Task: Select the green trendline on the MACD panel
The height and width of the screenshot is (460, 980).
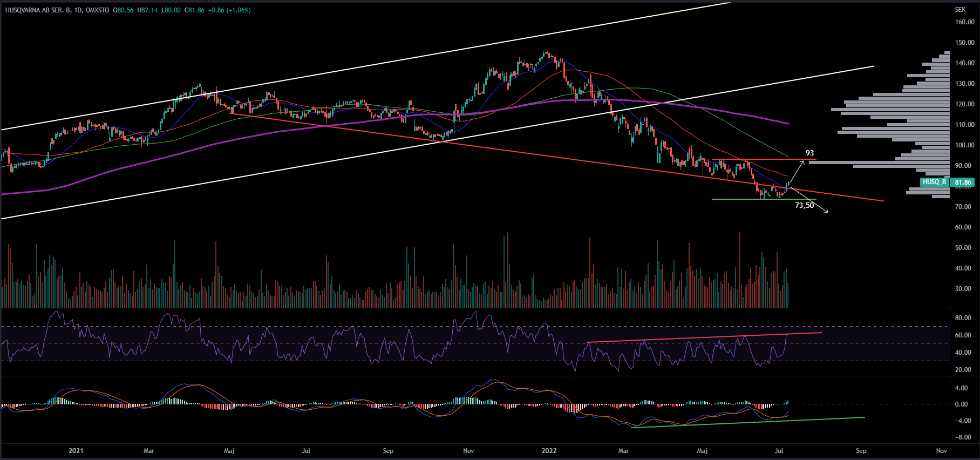Action: 756,422
